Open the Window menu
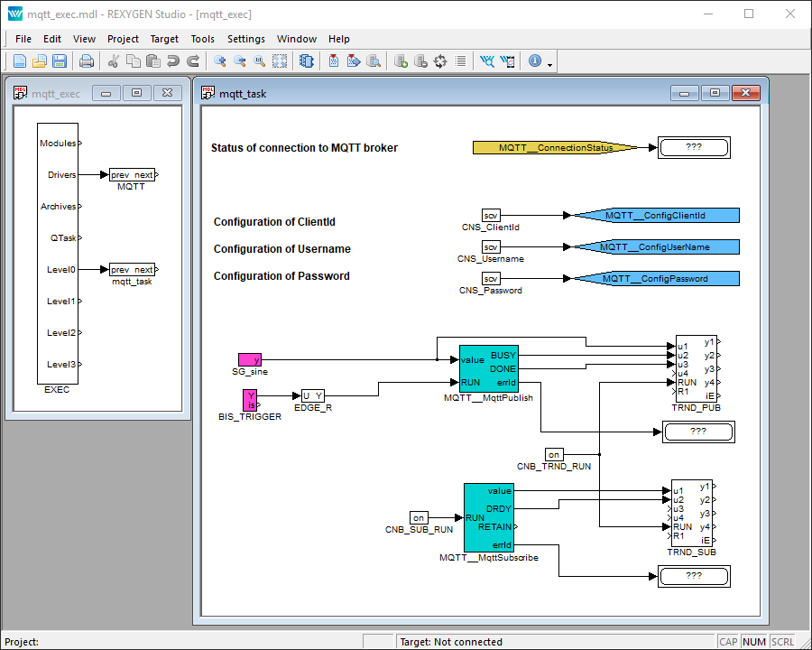 [297, 39]
